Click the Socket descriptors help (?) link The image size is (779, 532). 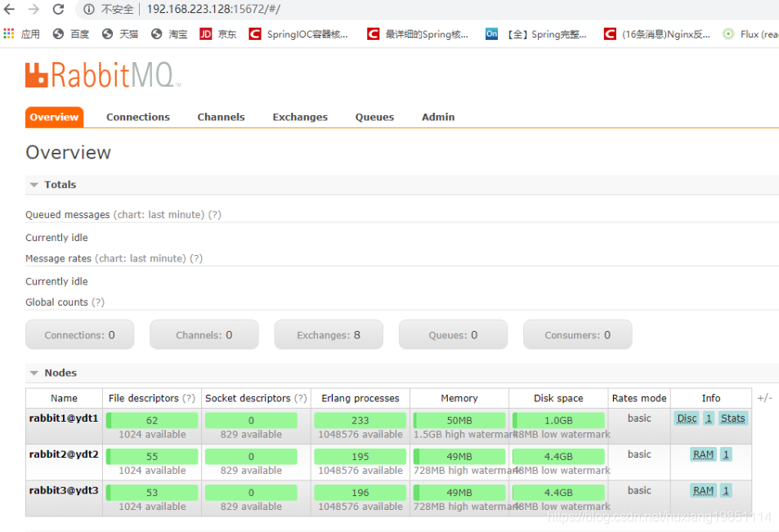click(301, 398)
